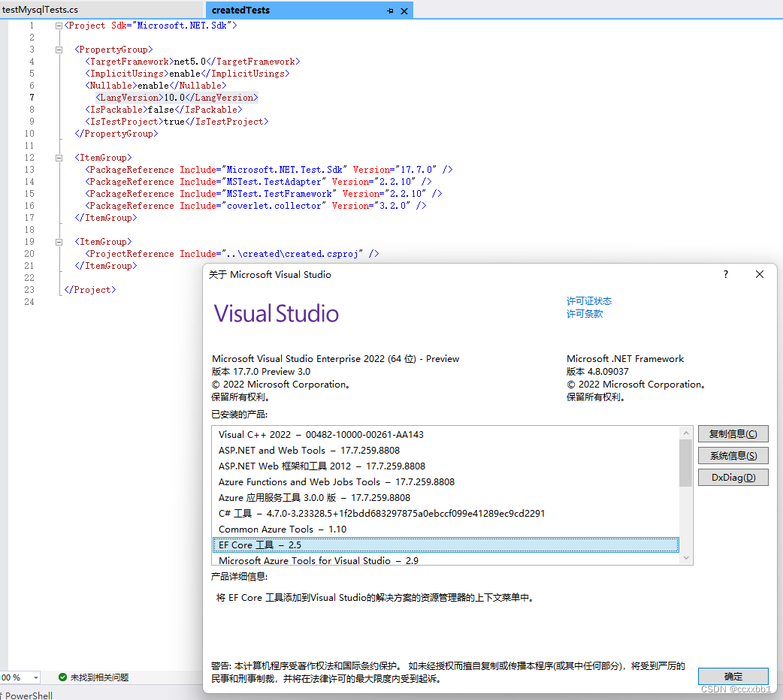Click the product list scroll-up arrow
The height and width of the screenshot is (700, 783).
pyautogui.click(x=686, y=433)
